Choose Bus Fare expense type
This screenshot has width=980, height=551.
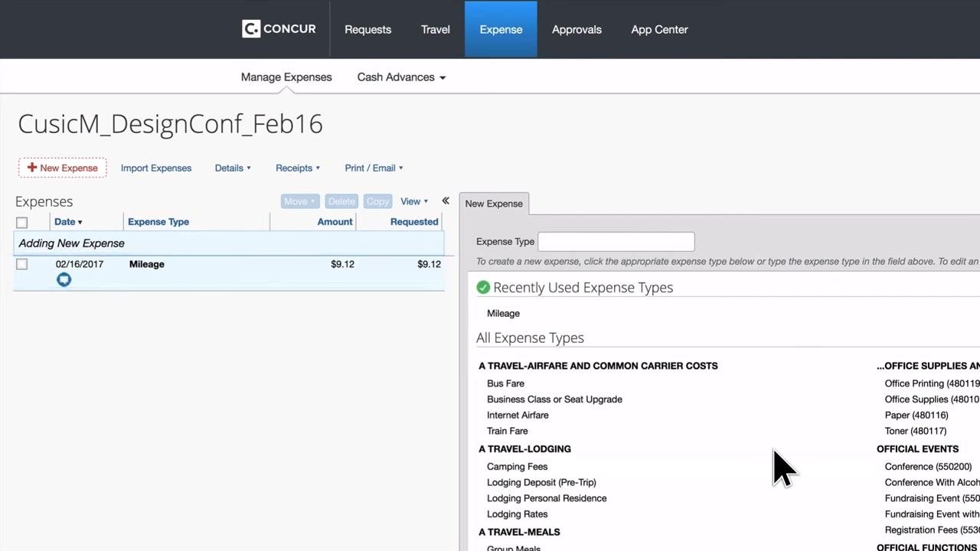(x=505, y=383)
